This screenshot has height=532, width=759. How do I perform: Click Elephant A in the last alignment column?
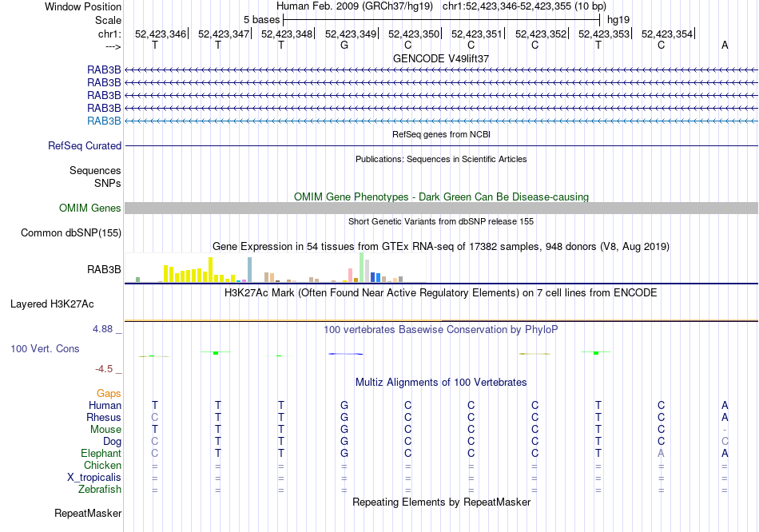725,453
